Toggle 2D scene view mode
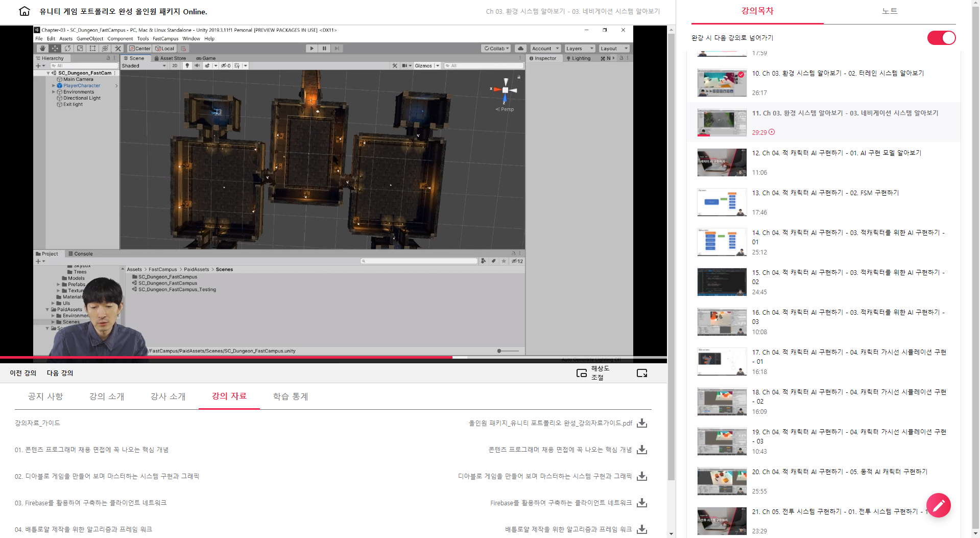The image size is (980, 538). [x=175, y=65]
